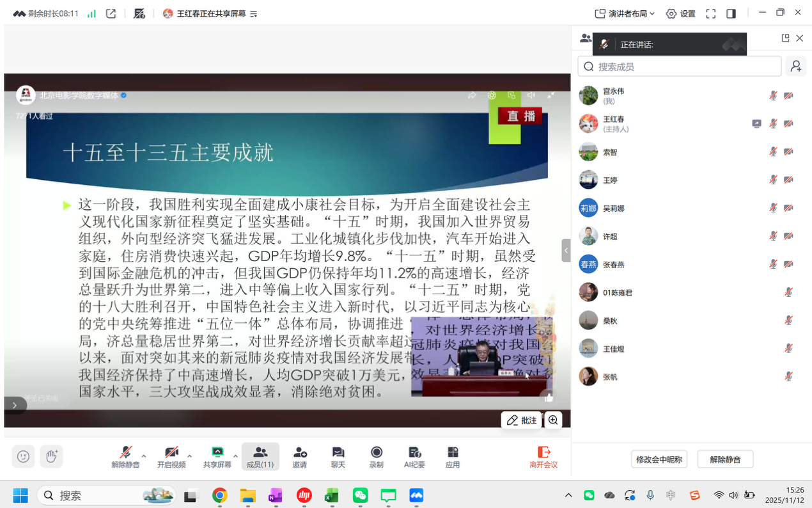
Task: Open the 应用 apps icon
Action: pos(453,457)
